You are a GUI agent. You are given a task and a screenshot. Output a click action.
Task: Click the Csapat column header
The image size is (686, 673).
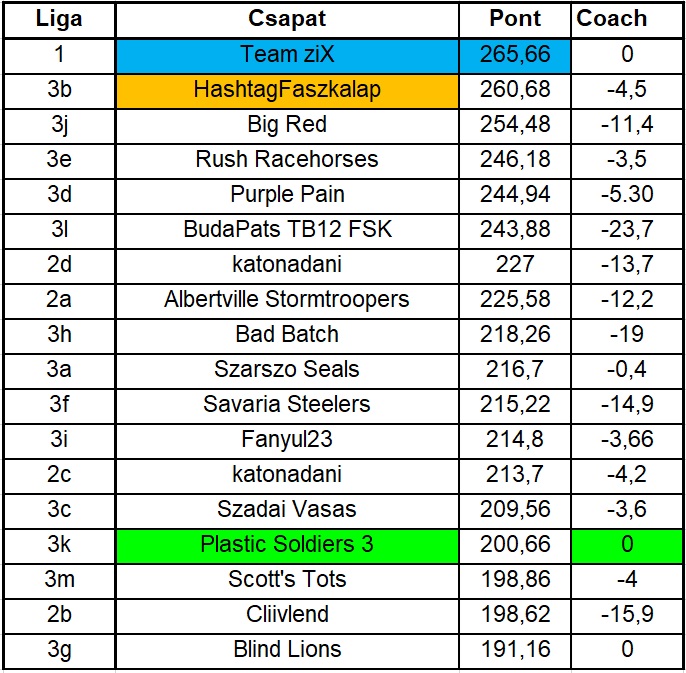pos(287,19)
